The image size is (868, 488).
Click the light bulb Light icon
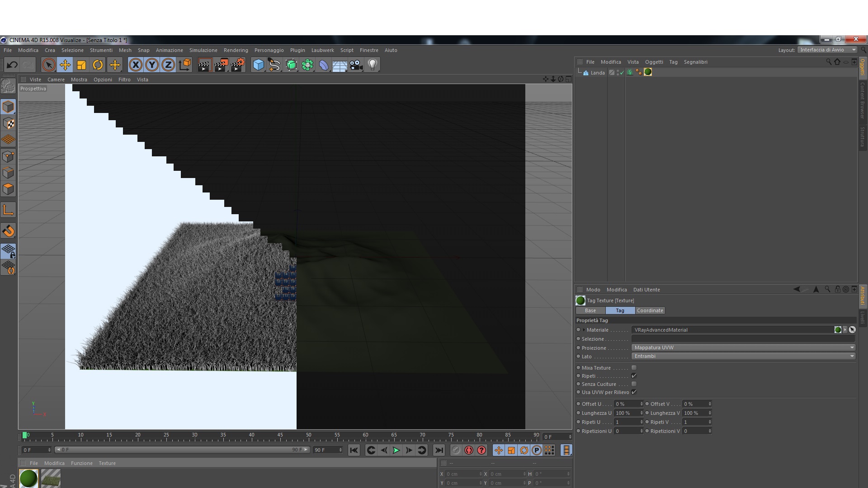tap(373, 65)
